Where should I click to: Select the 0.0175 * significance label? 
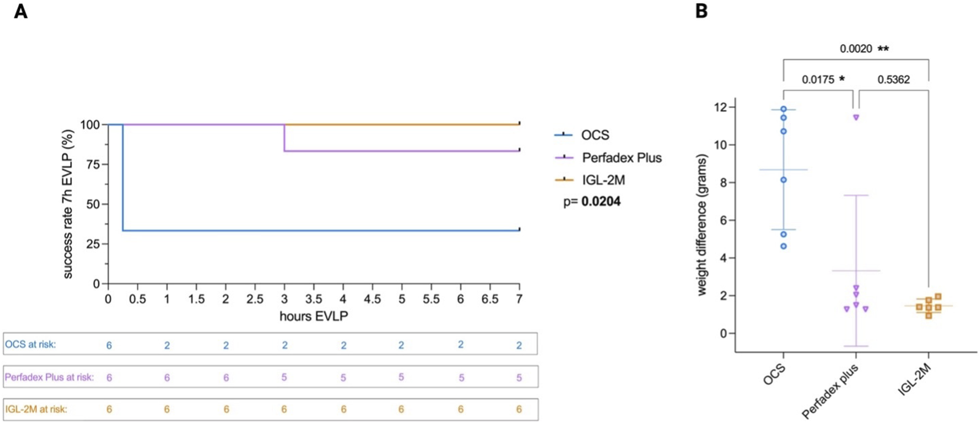coord(823,80)
